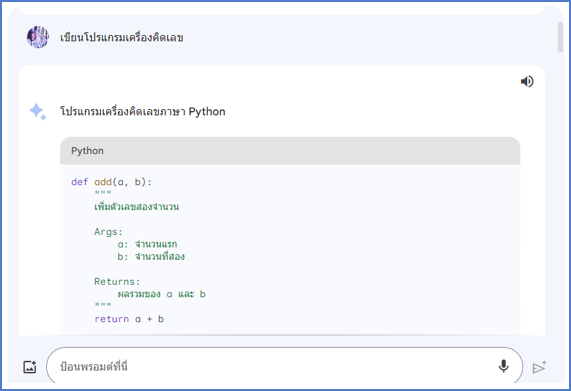
Task: Click the Gemini sparkle icon beside the response
Action: (x=38, y=112)
